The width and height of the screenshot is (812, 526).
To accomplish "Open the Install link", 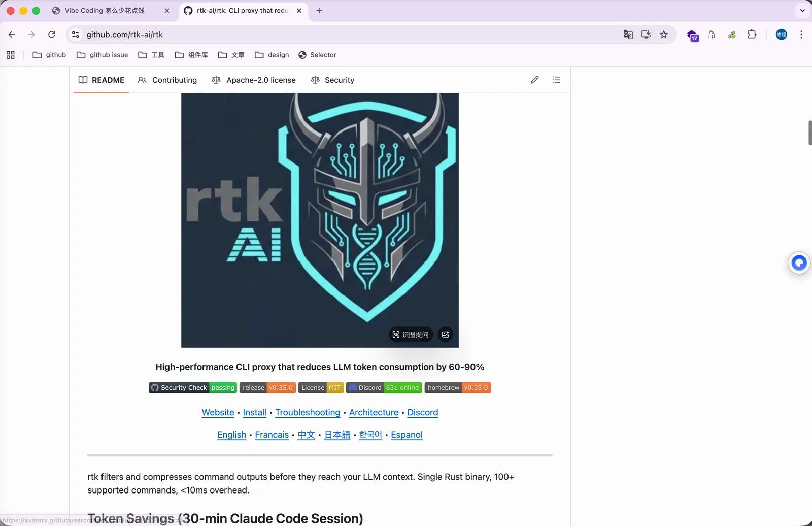I will [x=255, y=413].
